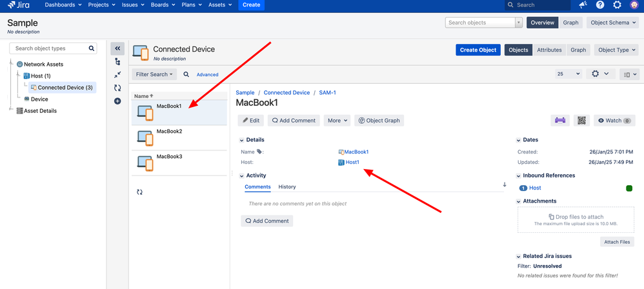Select Asset Details in the tree

tap(40, 111)
